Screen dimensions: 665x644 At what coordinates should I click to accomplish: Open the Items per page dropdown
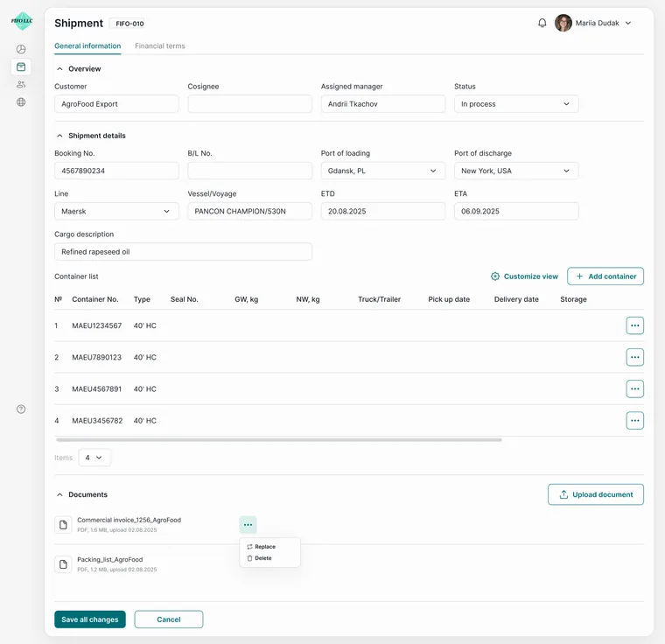click(x=94, y=458)
